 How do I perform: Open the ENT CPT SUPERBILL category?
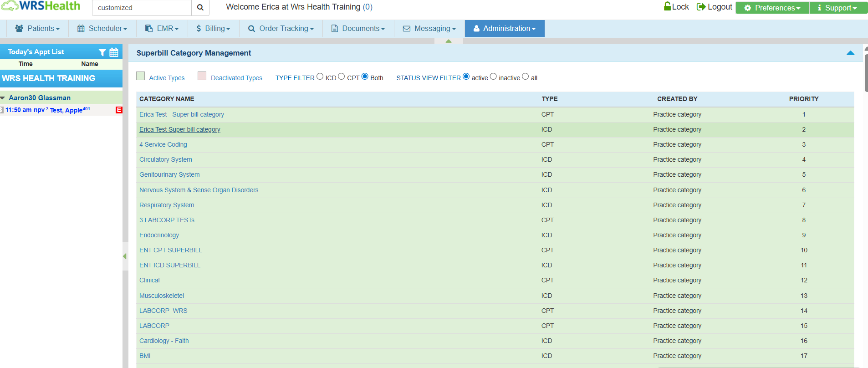click(x=171, y=250)
